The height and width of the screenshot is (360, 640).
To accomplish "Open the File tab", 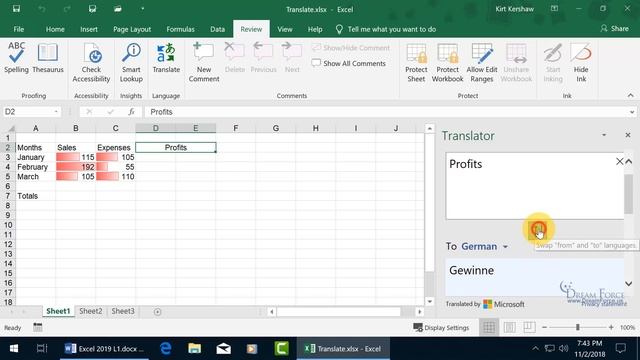I will click(19, 29).
